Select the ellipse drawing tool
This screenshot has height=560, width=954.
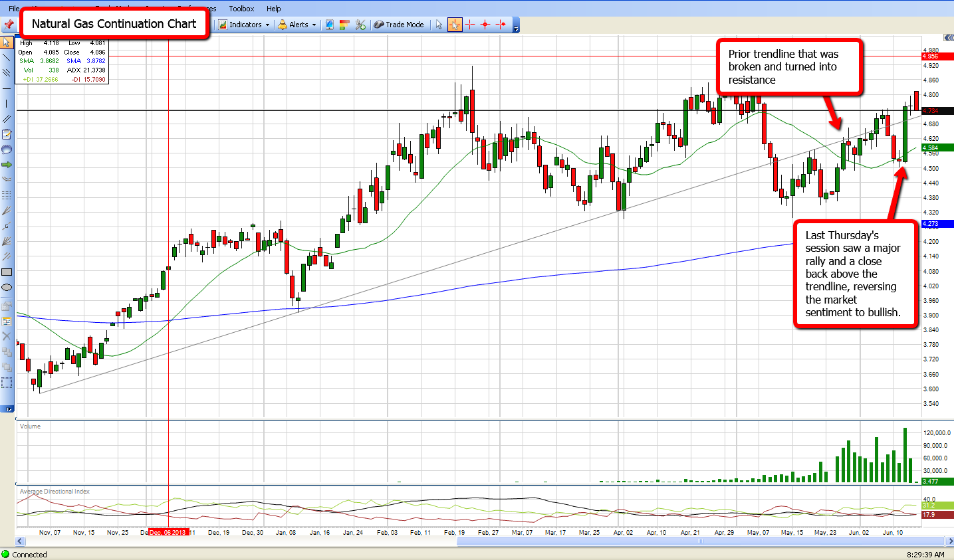7,288
